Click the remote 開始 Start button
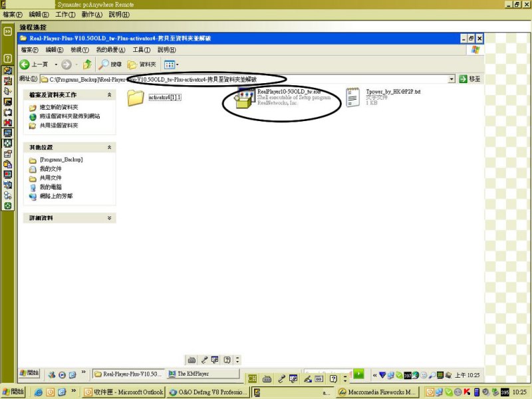 tap(29, 373)
